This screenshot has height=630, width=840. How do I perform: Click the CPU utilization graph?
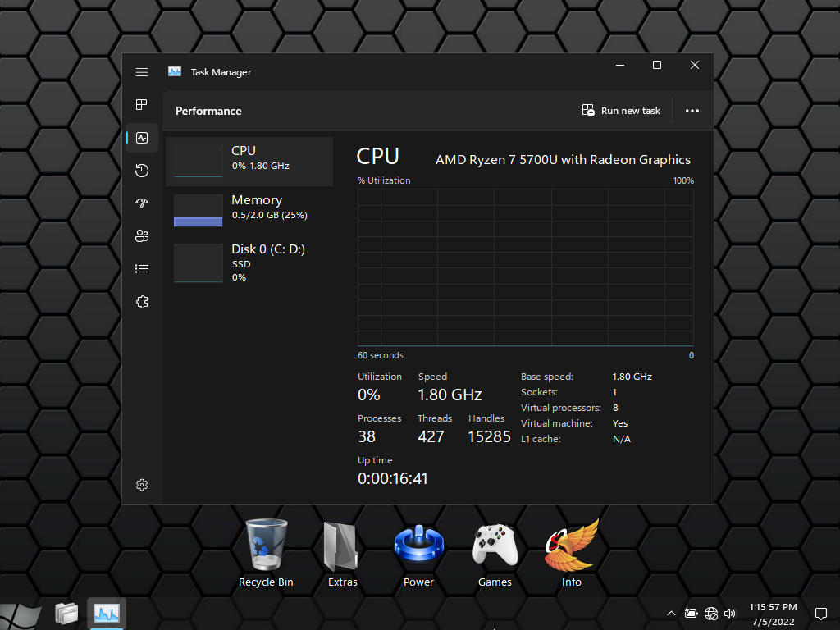coord(526,267)
